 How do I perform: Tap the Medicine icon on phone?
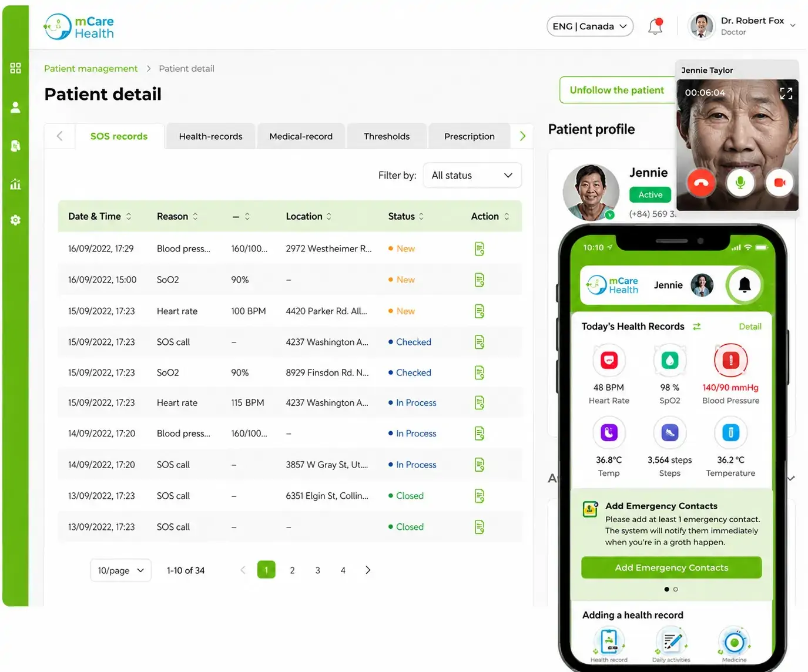(x=734, y=641)
